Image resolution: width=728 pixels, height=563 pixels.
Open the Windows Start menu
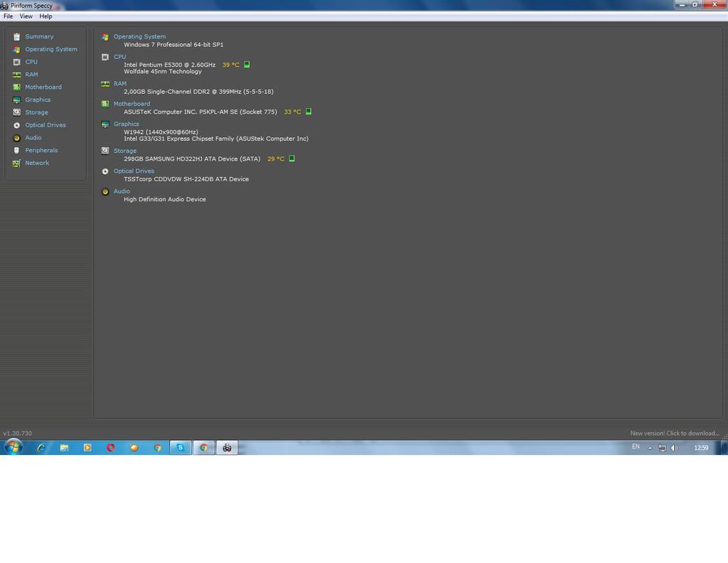pos(14,447)
